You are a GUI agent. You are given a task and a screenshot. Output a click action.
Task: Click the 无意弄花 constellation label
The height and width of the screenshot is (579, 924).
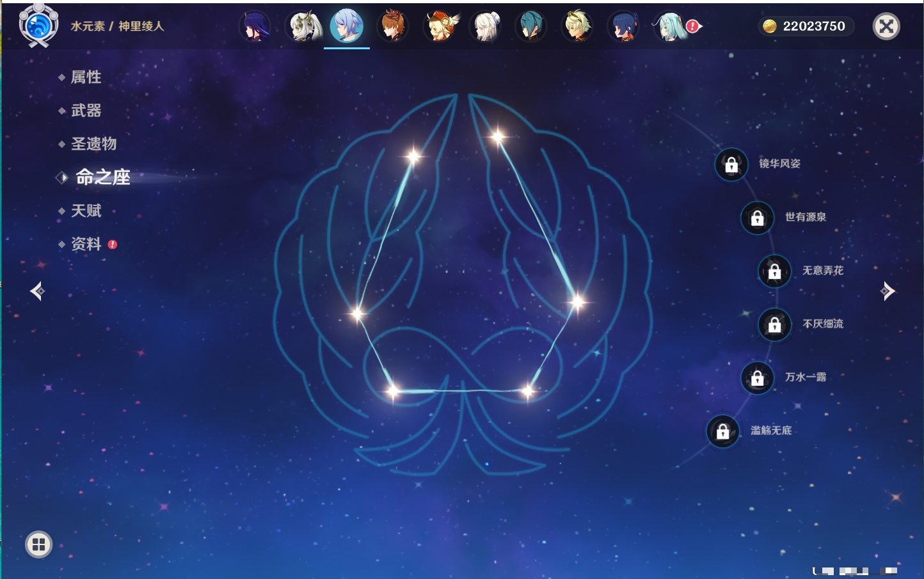[x=822, y=271]
